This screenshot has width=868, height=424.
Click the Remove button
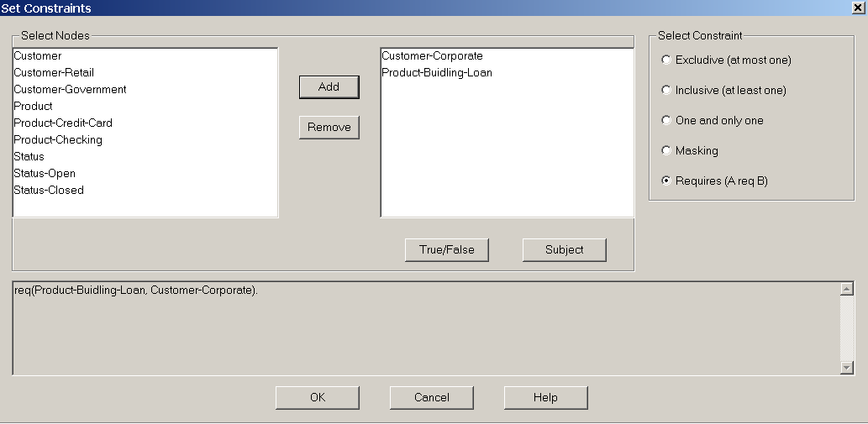(x=329, y=127)
